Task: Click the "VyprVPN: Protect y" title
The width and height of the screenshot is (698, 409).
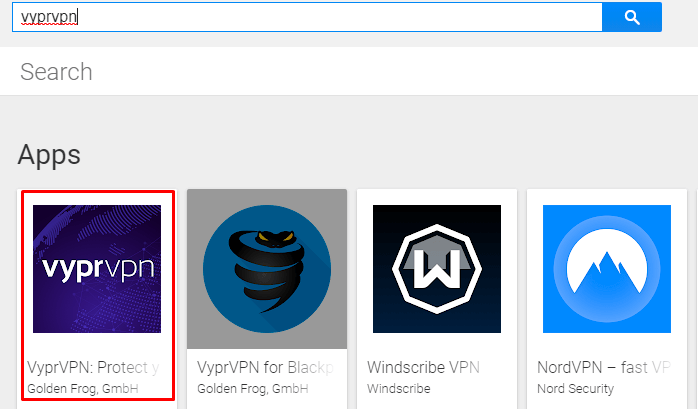Action: [x=93, y=368]
